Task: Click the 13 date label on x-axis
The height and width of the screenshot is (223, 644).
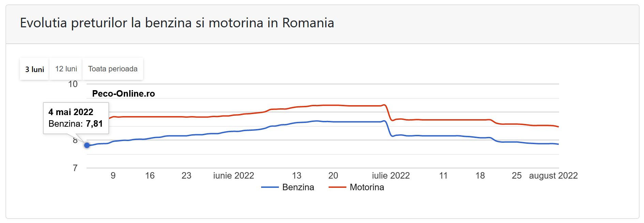Action: coord(297,176)
